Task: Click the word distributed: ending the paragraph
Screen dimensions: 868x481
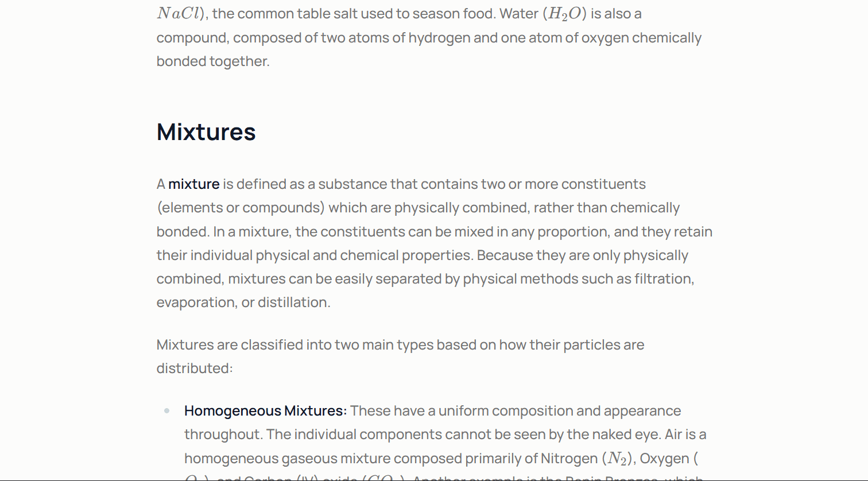Action: [x=195, y=368]
